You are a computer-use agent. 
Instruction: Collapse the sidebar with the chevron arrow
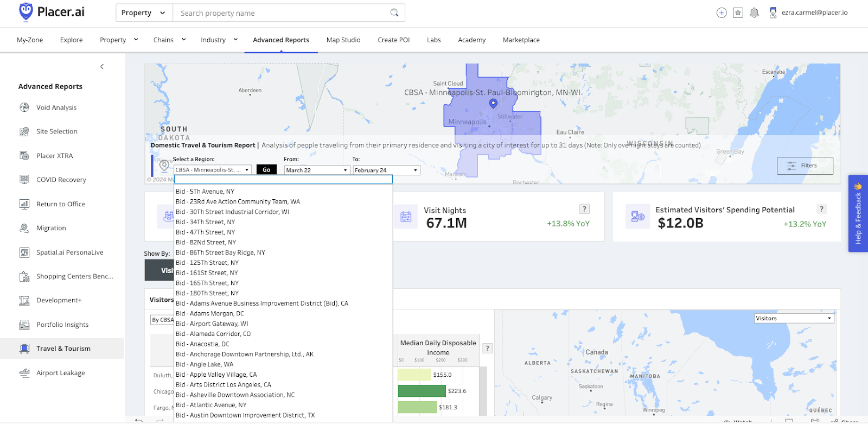tap(102, 67)
